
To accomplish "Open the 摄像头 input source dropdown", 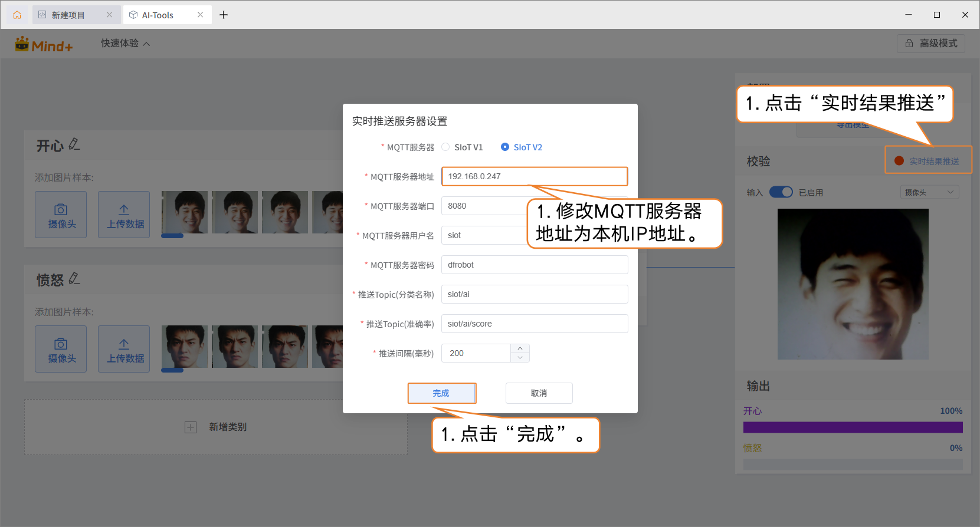I will click(x=929, y=192).
